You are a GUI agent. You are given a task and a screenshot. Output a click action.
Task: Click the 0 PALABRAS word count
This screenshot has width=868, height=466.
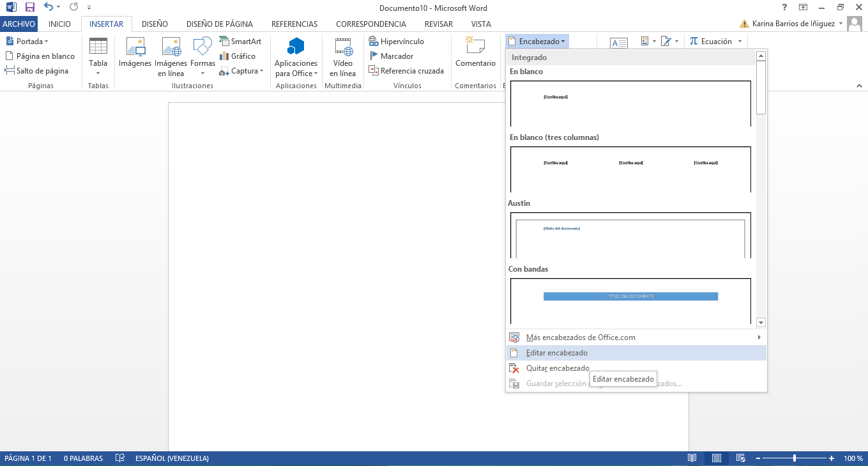point(83,458)
